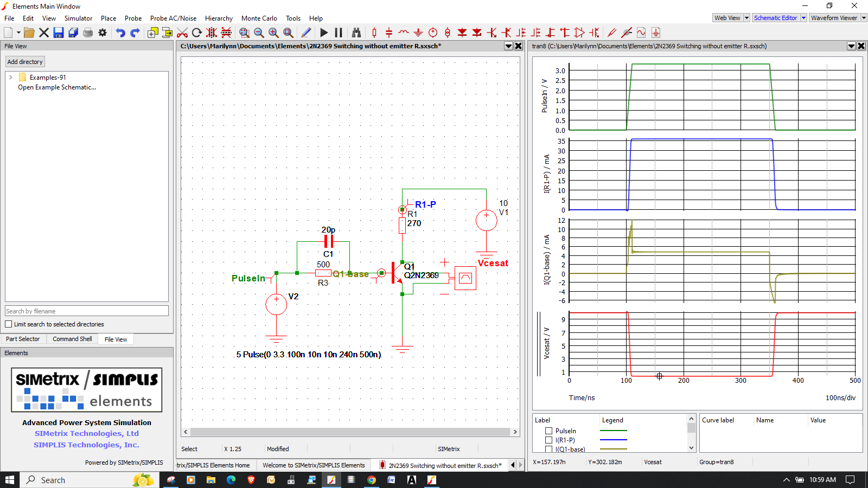Undo the last action with the blue arrow
The width and height of the screenshot is (868, 488).
coord(120,33)
